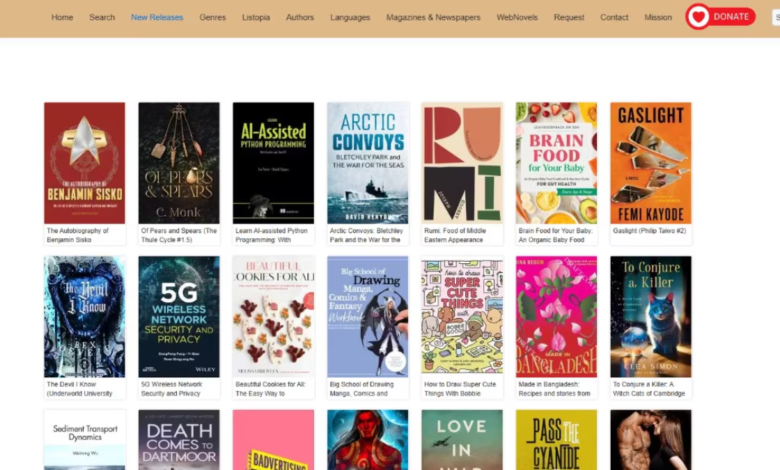Click 'How to Draw Super Cute' title link
This screenshot has height=470, width=780.
tap(460, 389)
